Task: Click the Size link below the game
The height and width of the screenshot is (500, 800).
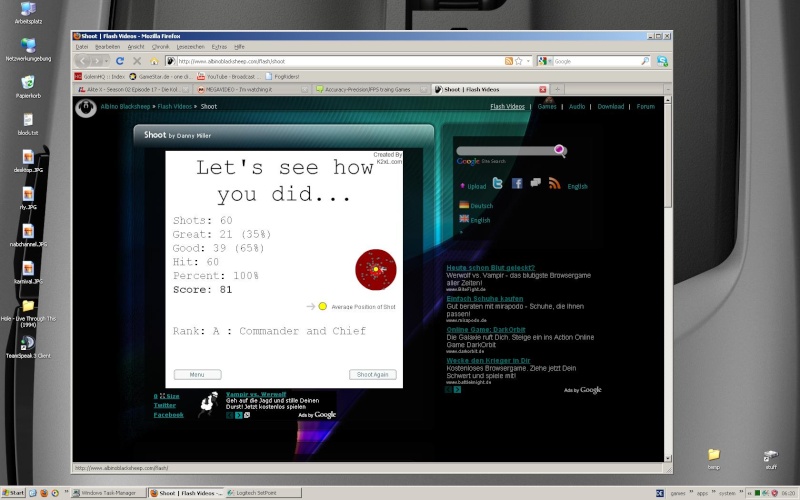Action: [x=170, y=396]
